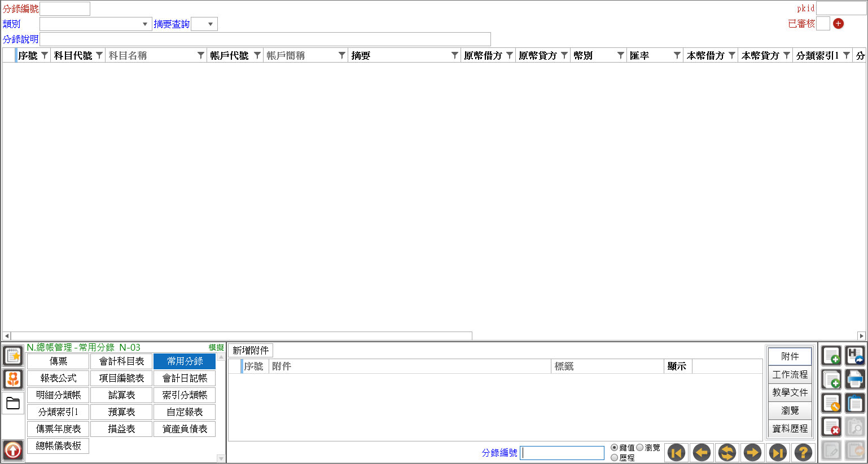This screenshot has height=464, width=868.
Task: Go to next record with right arrow
Action: pyautogui.click(x=752, y=452)
